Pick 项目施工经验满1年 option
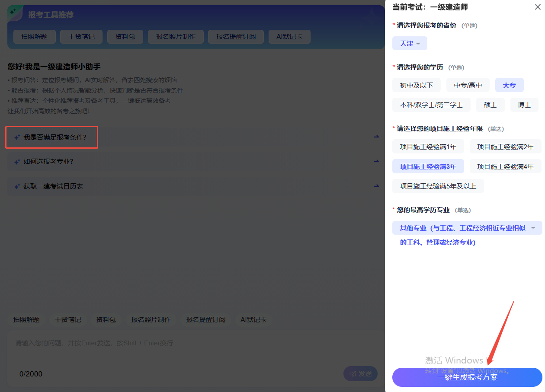The image size is (545, 392). (x=428, y=147)
